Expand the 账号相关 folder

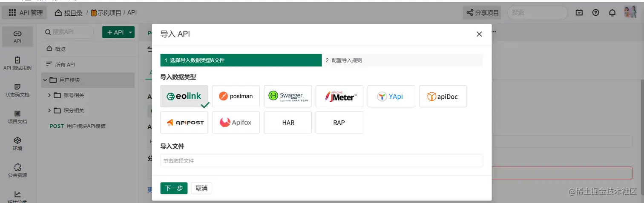click(49, 95)
